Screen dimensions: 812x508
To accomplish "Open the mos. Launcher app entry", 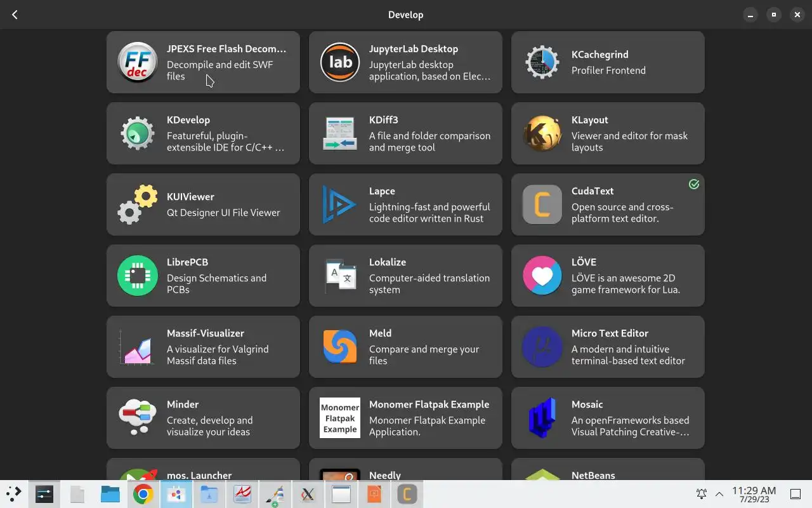I will tap(203, 469).
